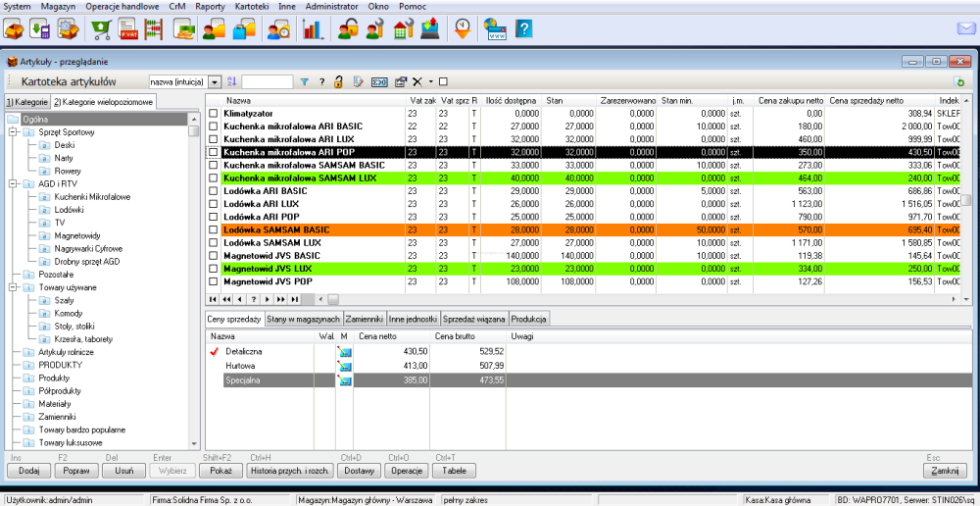This screenshot has height=506, width=980.
Task: Check the box next to Lodówka SAMSAM BASIC
Action: tap(214, 229)
